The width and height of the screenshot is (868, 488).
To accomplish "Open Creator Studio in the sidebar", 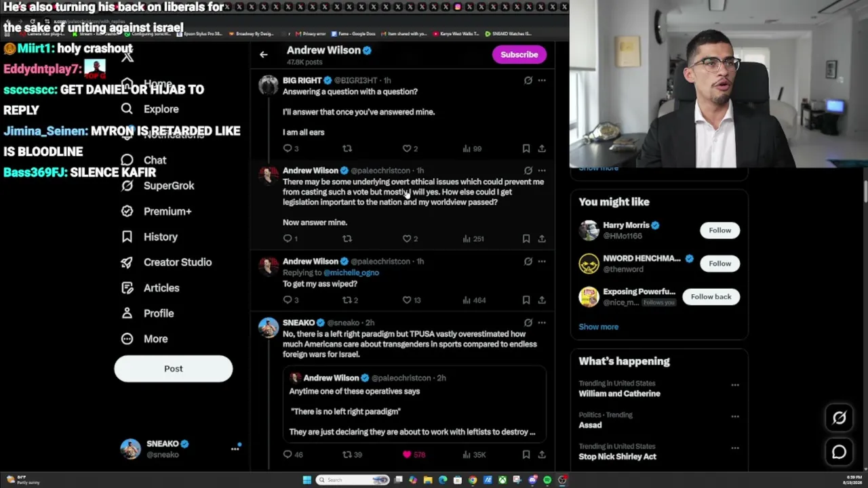I will coord(166,262).
